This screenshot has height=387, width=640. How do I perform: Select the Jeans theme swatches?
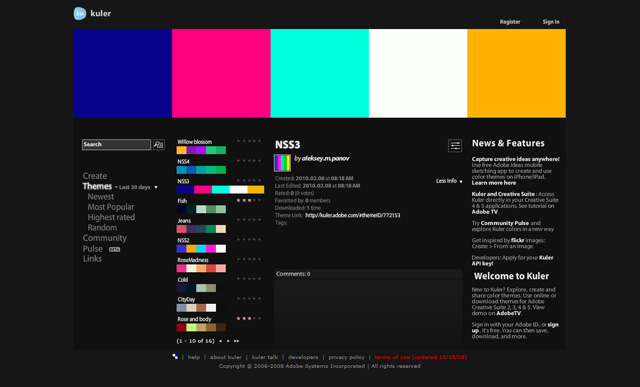tap(201, 229)
